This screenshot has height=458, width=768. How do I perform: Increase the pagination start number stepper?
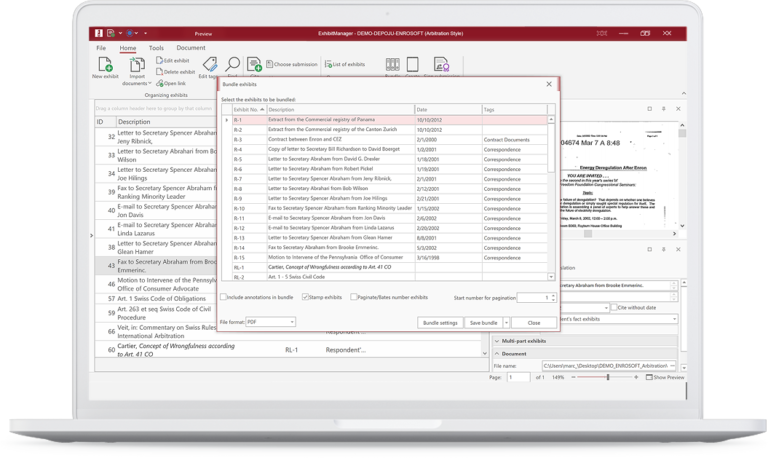coord(553,295)
